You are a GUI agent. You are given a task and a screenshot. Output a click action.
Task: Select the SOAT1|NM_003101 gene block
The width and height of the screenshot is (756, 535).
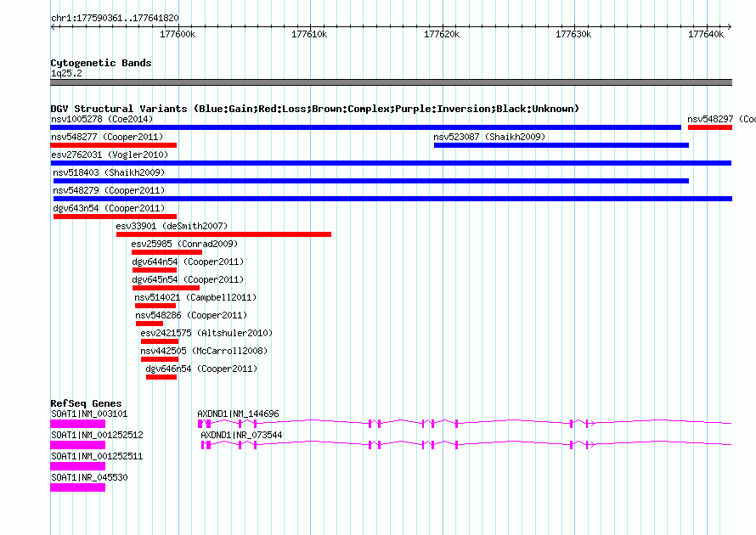pos(77,424)
